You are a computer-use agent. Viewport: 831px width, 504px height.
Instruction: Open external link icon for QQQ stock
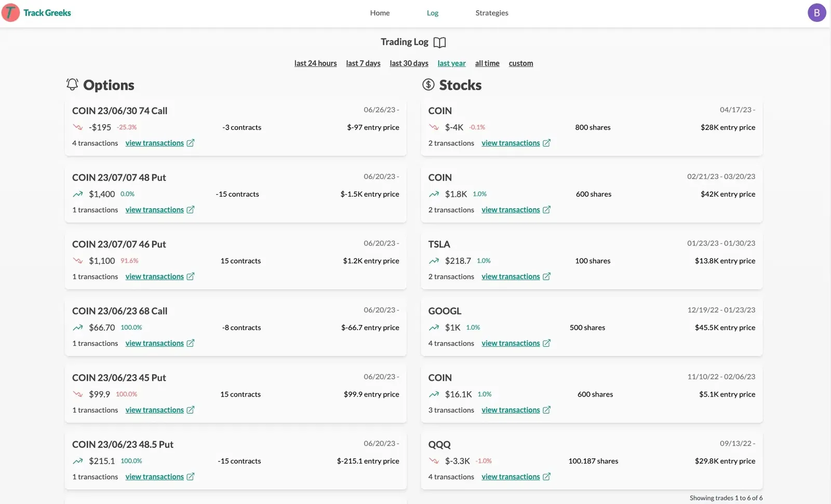pos(546,476)
